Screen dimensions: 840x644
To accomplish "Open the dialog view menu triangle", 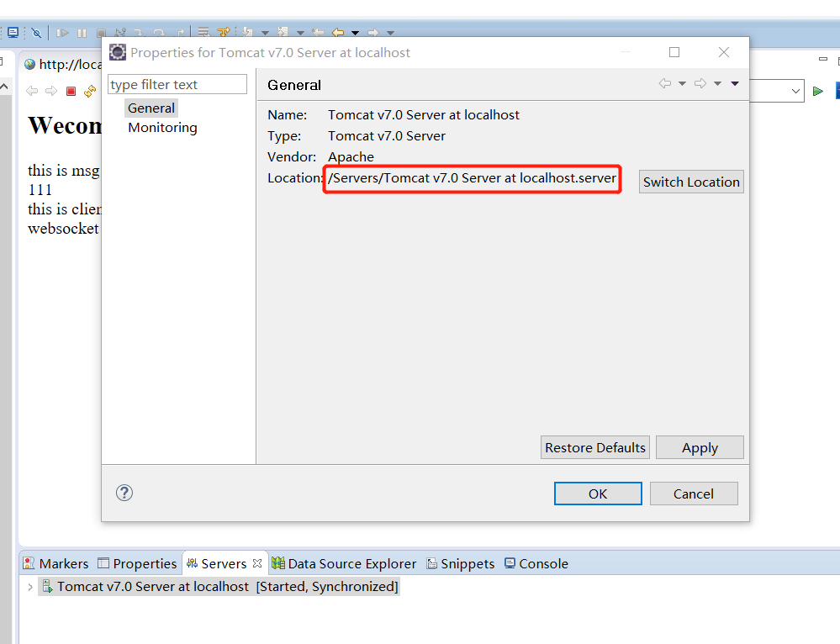I will (735, 83).
